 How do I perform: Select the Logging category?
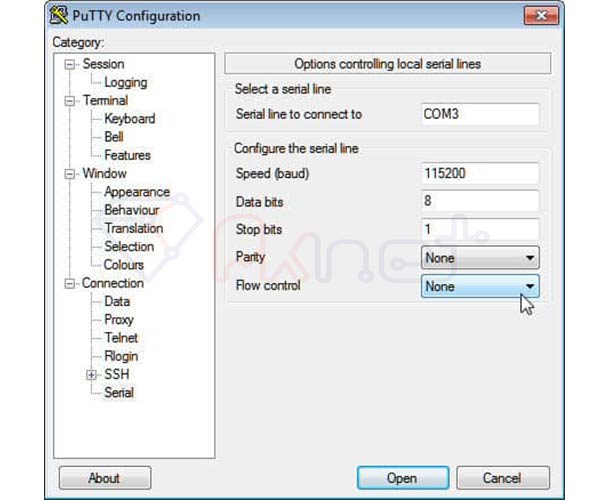126,82
